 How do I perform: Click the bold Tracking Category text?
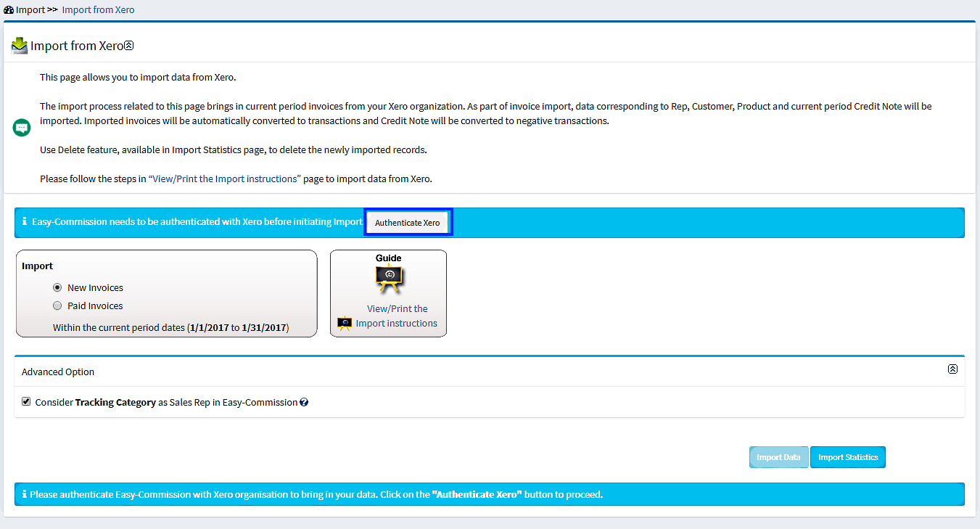click(x=115, y=402)
